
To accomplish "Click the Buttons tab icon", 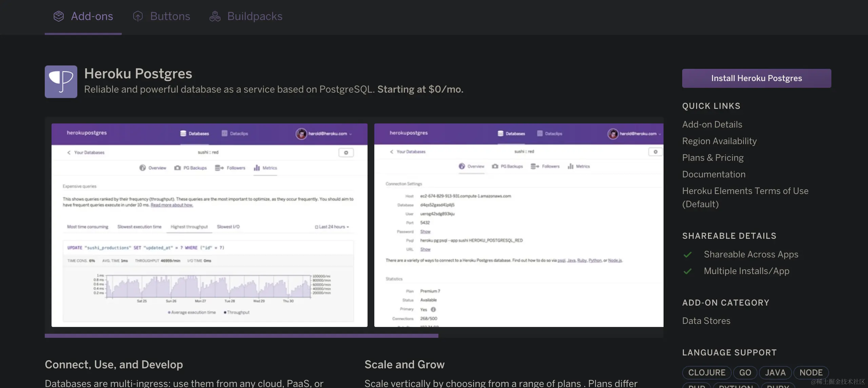I will (138, 16).
